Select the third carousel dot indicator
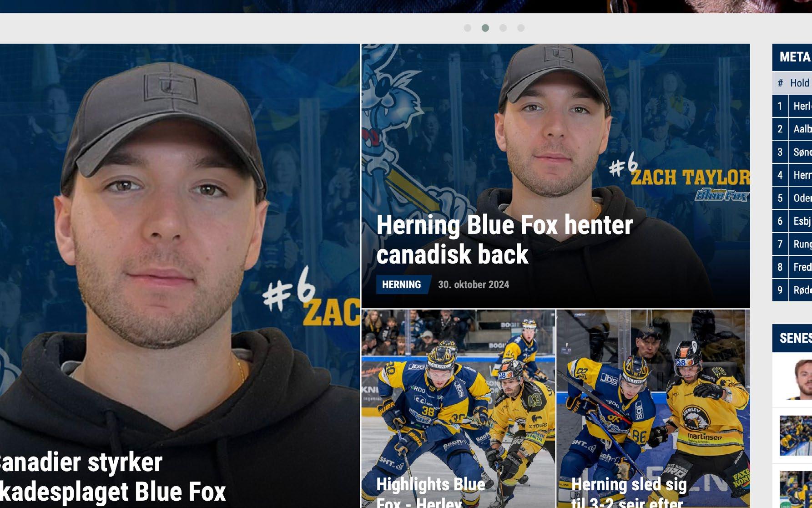The image size is (812, 508). pos(503,28)
